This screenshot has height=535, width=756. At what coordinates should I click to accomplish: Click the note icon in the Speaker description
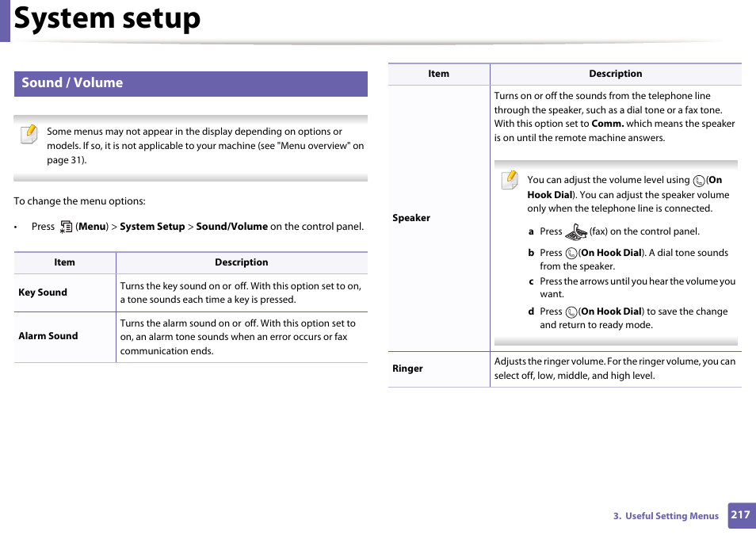click(x=510, y=180)
